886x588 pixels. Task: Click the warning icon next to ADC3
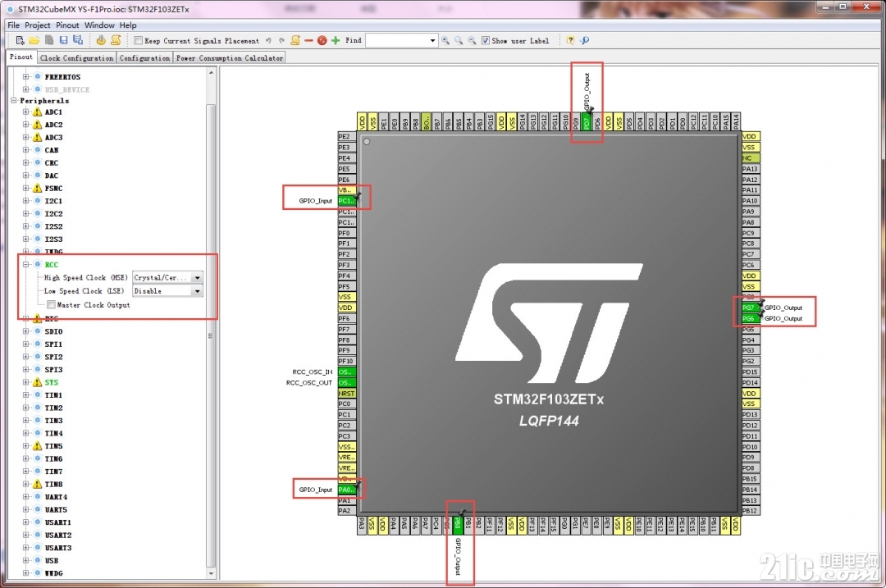pos(37,137)
